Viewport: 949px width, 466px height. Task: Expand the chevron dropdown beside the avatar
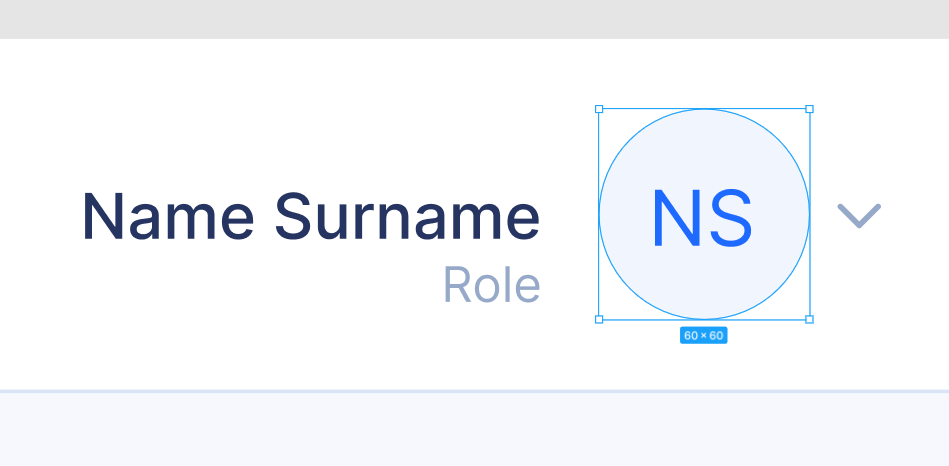[859, 215]
